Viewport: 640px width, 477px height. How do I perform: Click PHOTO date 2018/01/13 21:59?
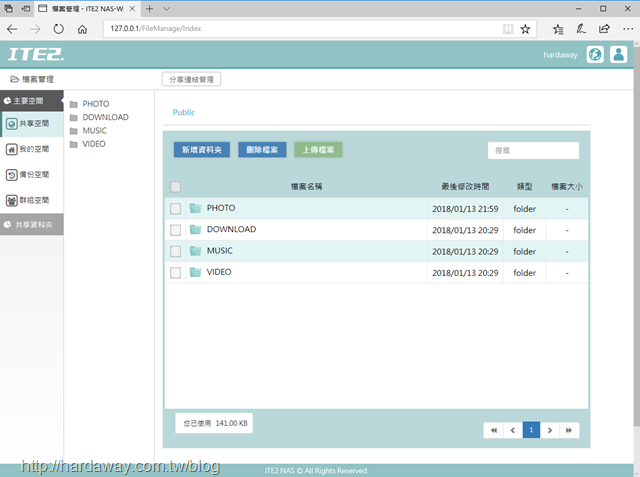[x=465, y=209]
